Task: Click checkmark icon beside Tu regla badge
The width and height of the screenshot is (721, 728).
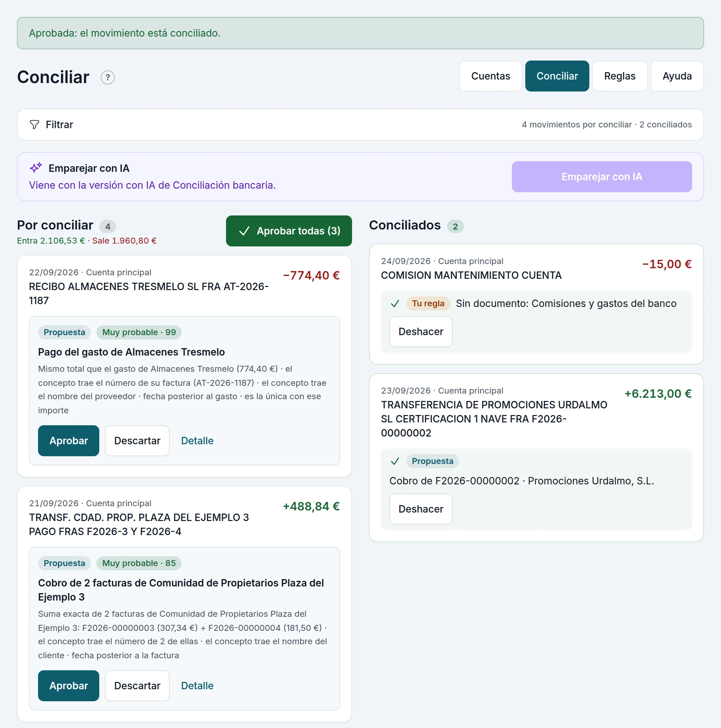Action: [395, 304]
